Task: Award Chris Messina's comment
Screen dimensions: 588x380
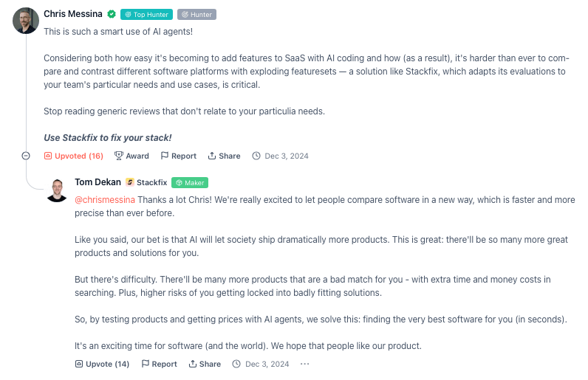Action: point(131,156)
